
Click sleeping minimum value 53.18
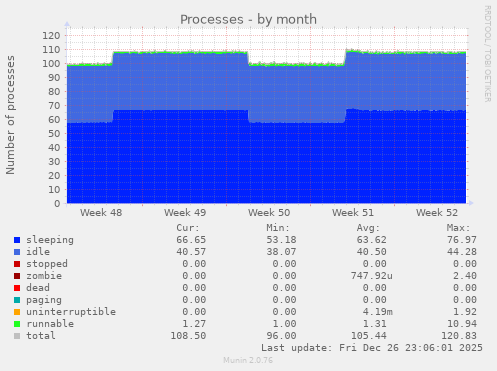281,240
